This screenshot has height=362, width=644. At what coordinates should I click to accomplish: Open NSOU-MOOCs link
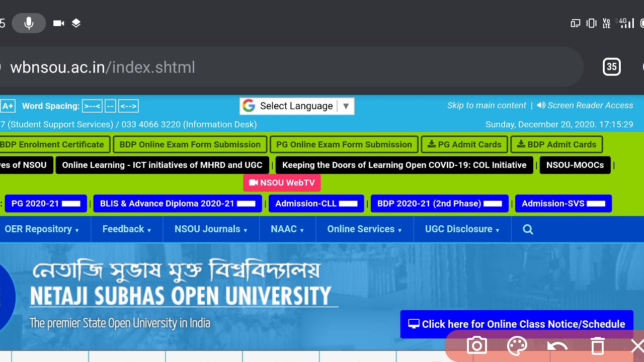575,165
